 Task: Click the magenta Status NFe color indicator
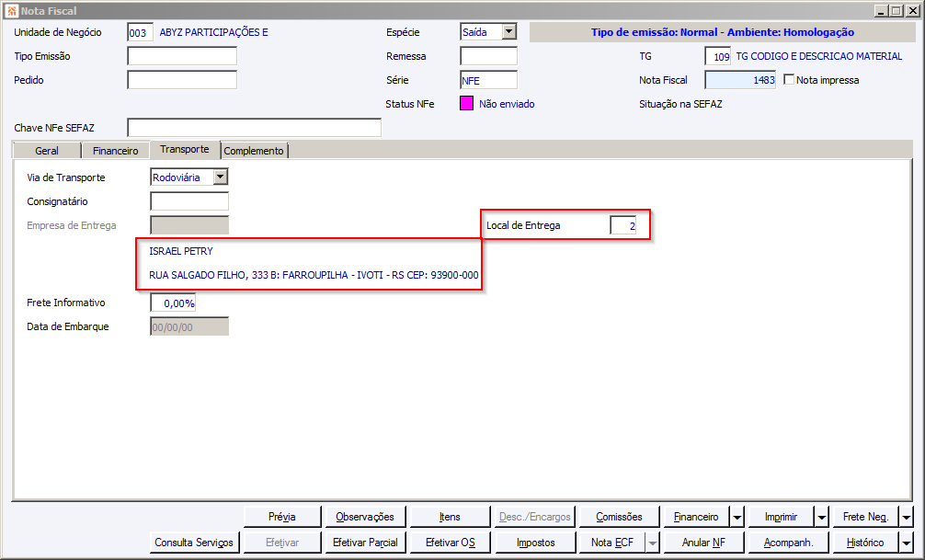466,103
